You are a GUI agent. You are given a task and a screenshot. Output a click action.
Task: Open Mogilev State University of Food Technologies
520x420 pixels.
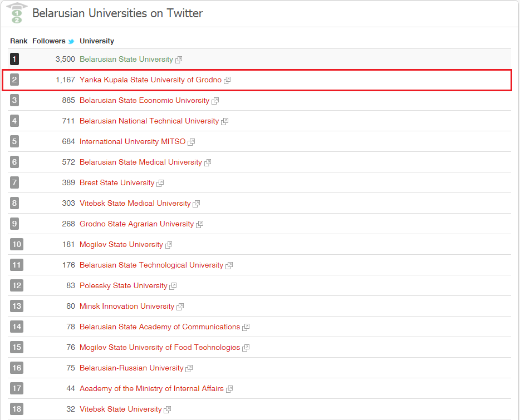tap(160, 347)
